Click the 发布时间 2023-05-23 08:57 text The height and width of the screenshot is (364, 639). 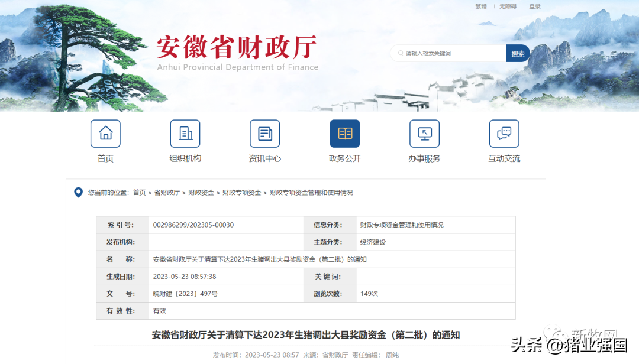[256, 355]
